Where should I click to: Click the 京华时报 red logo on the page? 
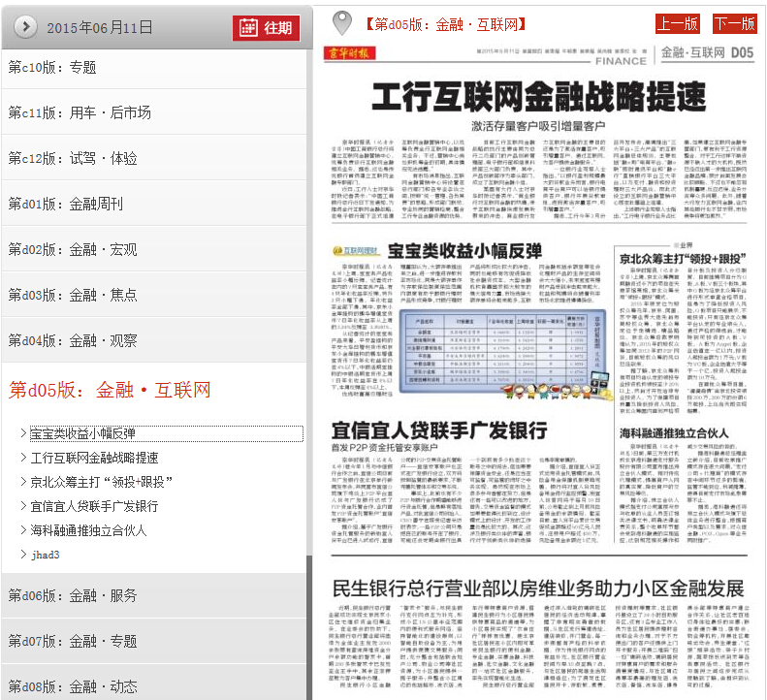[x=349, y=52]
